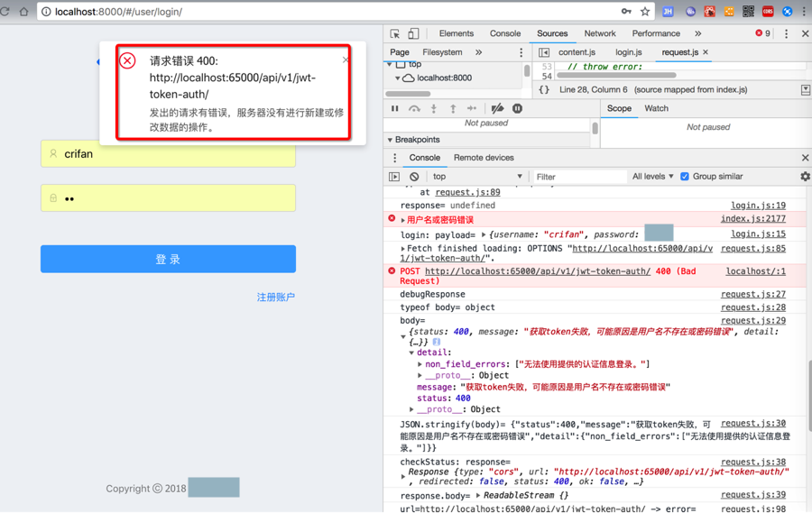This screenshot has height=513, width=812.
Task: Bookmark this page with the star icon
Action: click(645, 12)
